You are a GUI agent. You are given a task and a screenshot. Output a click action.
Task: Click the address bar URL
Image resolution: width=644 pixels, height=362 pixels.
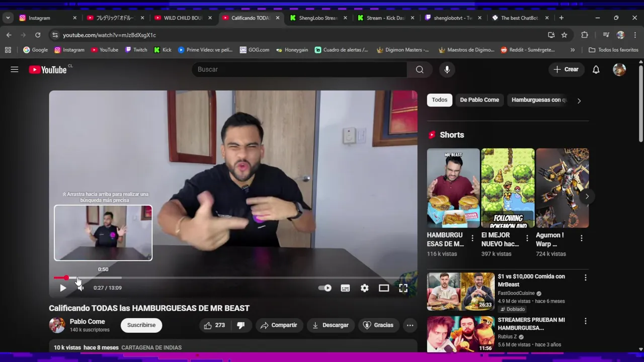[x=109, y=35]
